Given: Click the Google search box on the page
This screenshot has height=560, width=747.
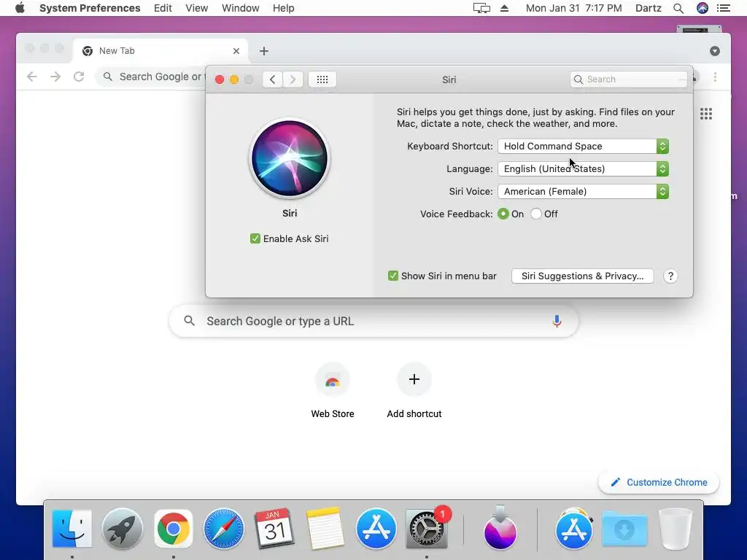Looking at the screenshot, I should [374, 322].
